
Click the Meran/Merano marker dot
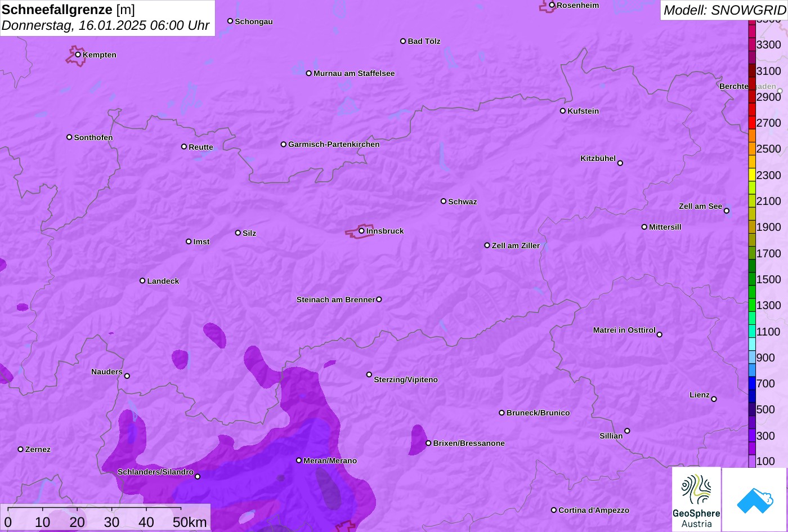pos(299,461)
